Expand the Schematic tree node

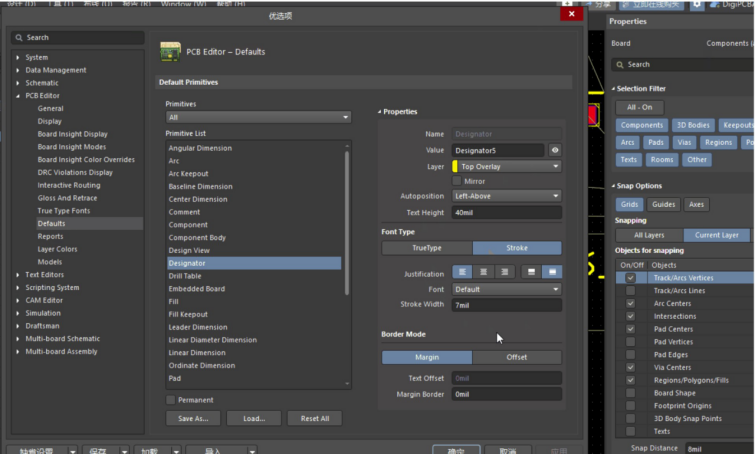[x=18, y=83]
